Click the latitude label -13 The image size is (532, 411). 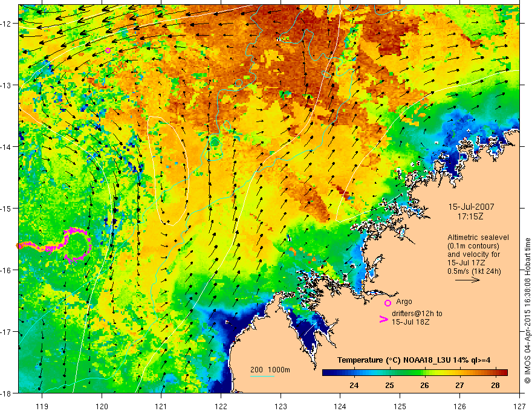click(x=6, y=85)
